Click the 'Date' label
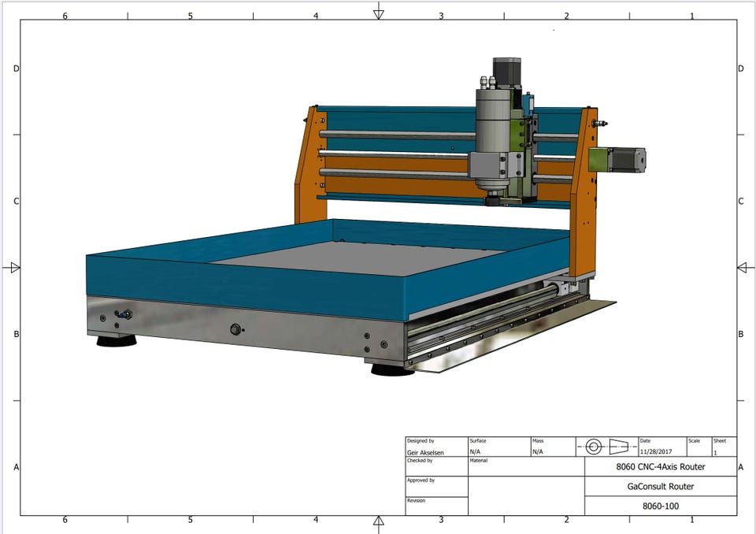The image size is (756, 534). point(645,441)
